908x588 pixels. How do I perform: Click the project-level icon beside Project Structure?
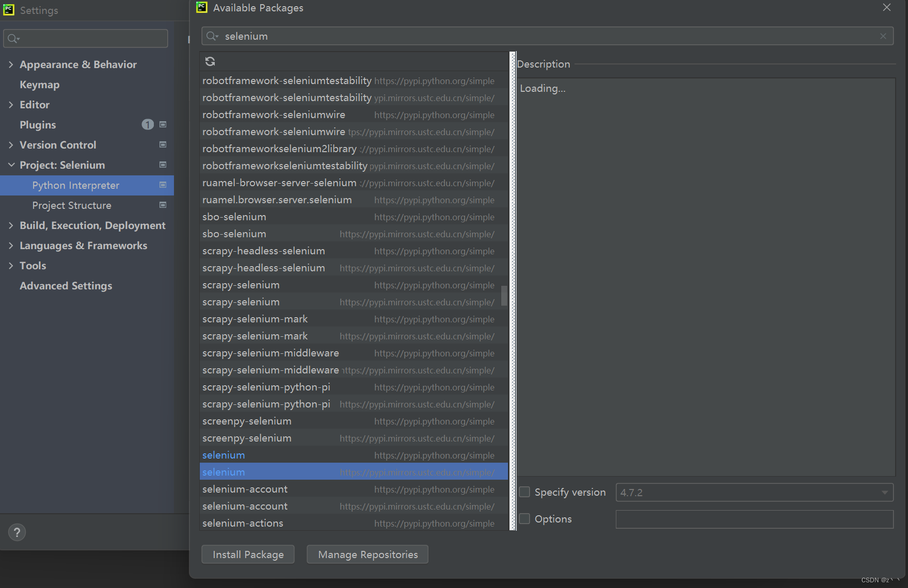pos(163,205)
